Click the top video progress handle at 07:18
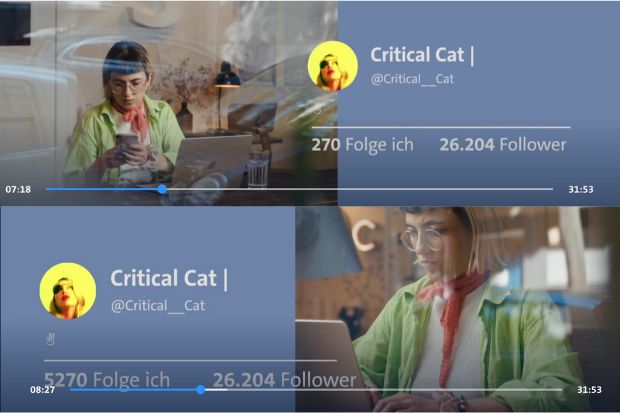Screen dimensions: 620x413 (x=162, y=189)
